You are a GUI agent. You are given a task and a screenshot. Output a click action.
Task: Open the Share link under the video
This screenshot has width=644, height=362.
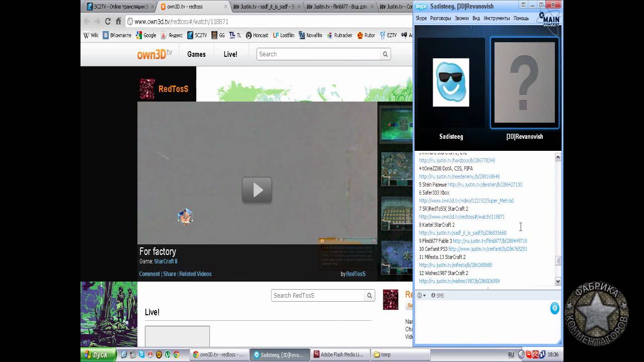170,274
